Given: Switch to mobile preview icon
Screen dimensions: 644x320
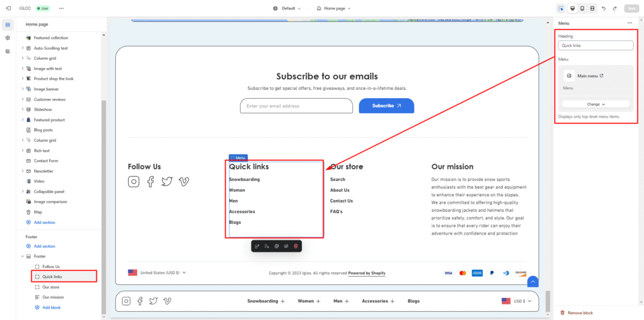Looking at the screenshot, I should 582,8.
